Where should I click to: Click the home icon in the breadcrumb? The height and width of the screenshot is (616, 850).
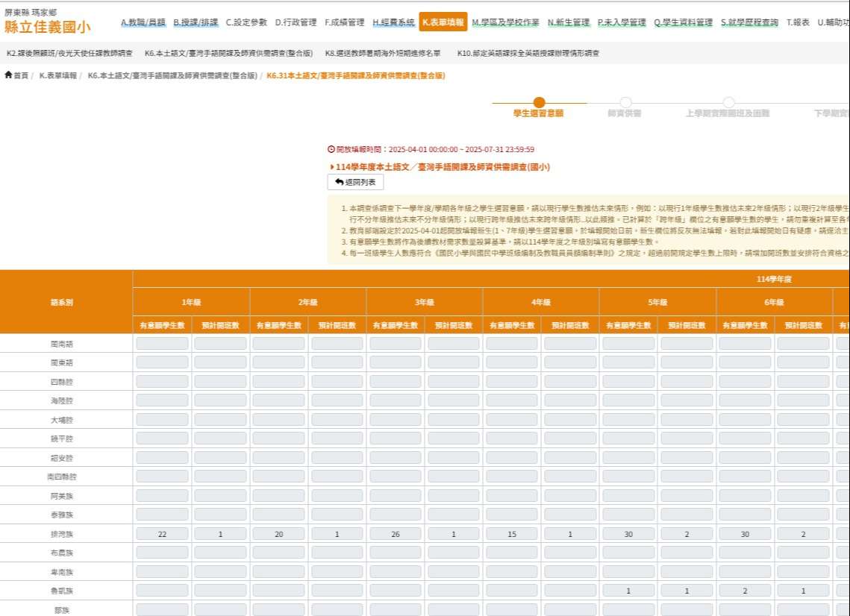[8, 75]
